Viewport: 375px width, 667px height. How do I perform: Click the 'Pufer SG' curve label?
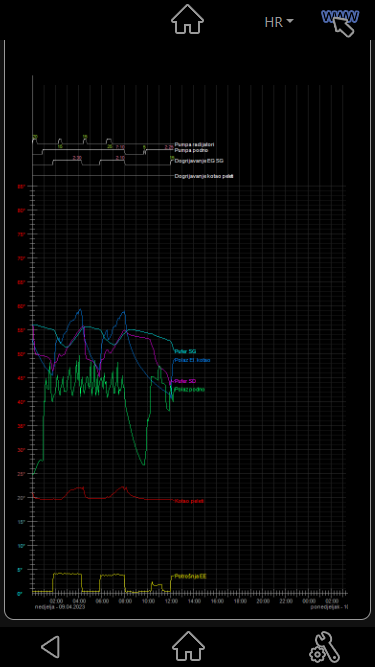tap(185, 351)
